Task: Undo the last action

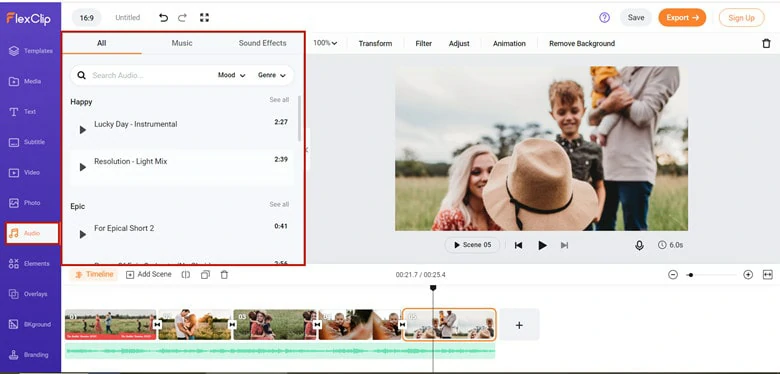Action: coord(163,18)
